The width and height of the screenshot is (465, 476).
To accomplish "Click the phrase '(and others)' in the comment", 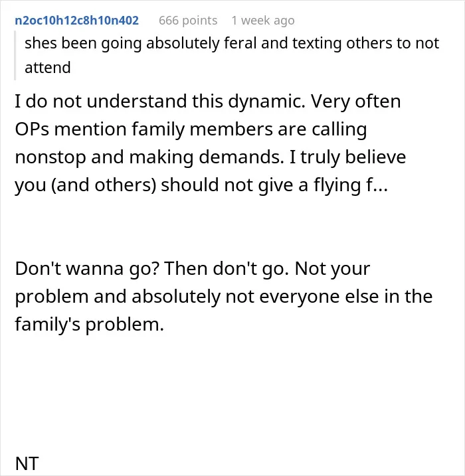I will tap(103, 185).
